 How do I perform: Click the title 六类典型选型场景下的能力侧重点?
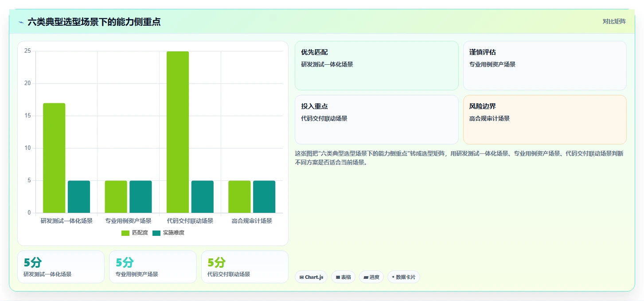94,22
